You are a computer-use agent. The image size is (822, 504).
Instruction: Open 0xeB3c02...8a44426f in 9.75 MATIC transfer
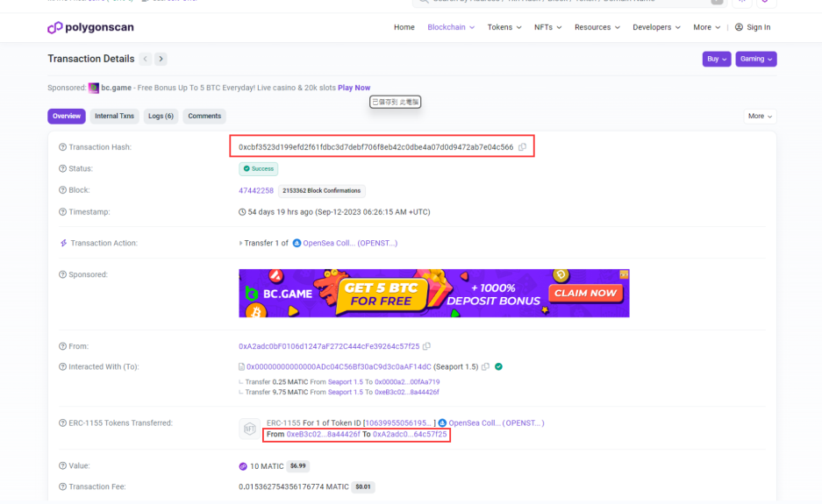[x=407, y=392]
